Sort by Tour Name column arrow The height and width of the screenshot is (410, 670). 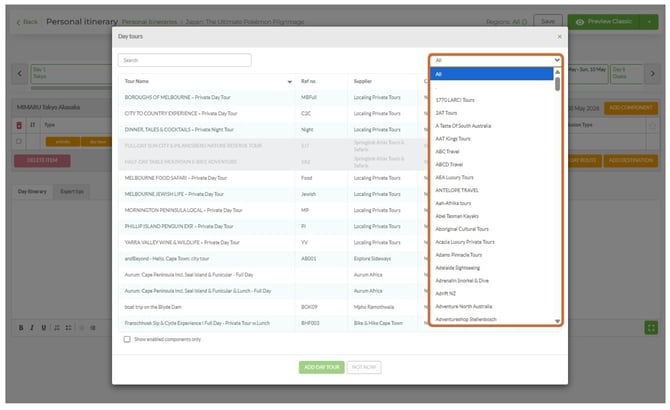tap(289, 82)
